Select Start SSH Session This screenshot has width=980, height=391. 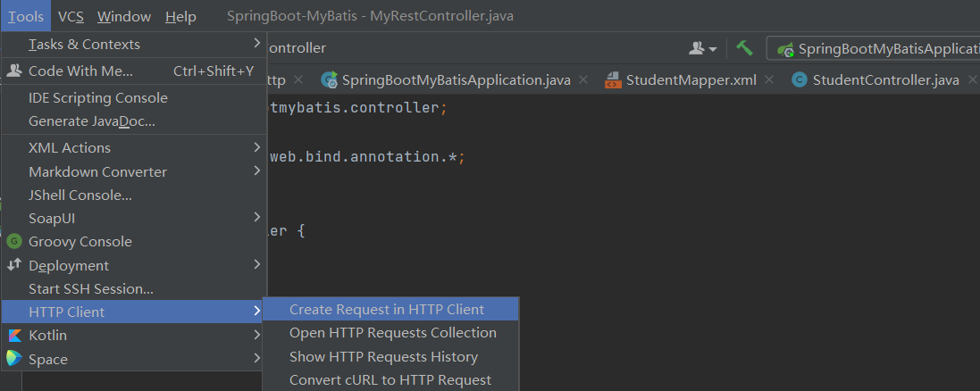[x=134, y=289]
